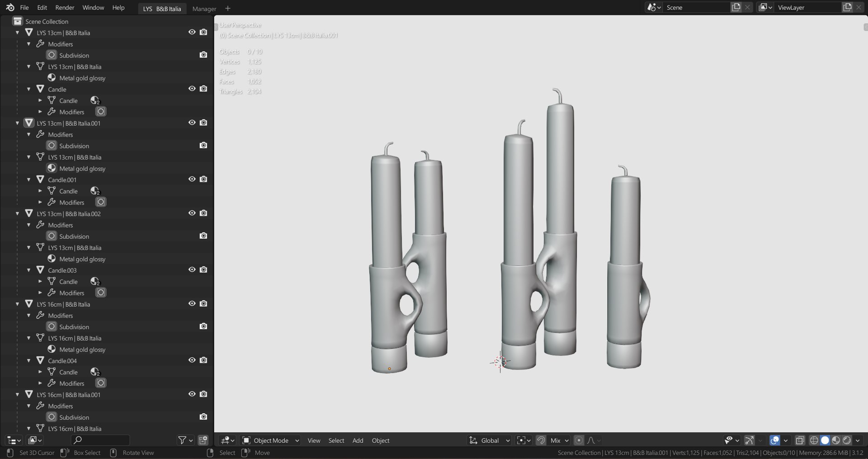Screen dimensions: 868x459
Task: Click new scene icon next to Scene
Action: (x=736, y=7)
